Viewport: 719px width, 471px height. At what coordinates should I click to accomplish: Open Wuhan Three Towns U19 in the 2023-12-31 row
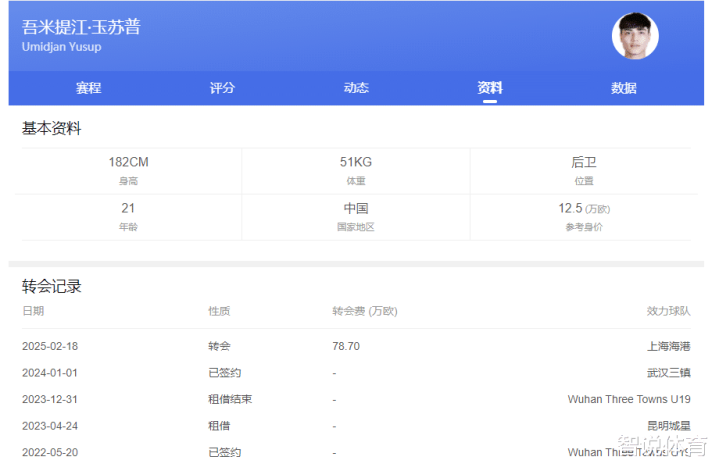pos(629,399)
